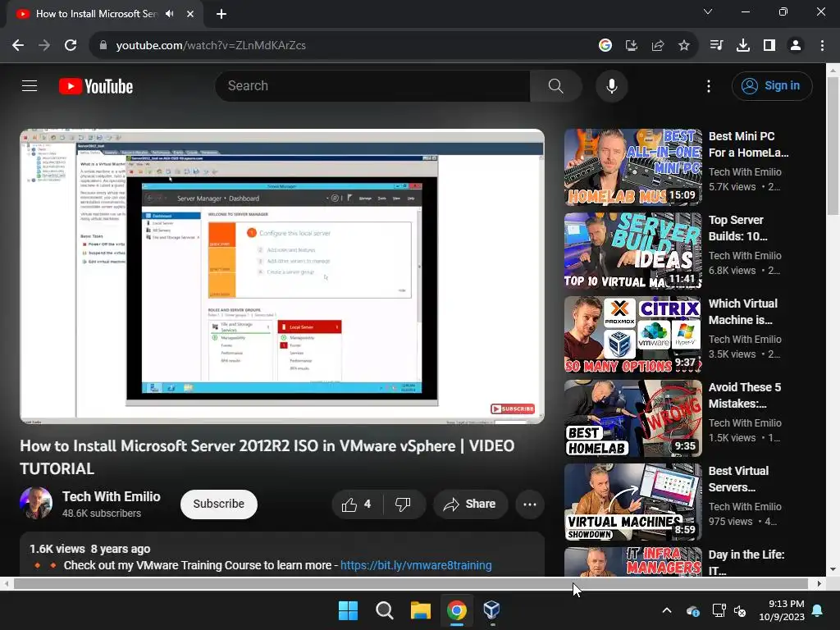The height and width of the screenshot is (630, 840).
Task: Open Top Server Builds video thumbnail
Action: point(632,251)
